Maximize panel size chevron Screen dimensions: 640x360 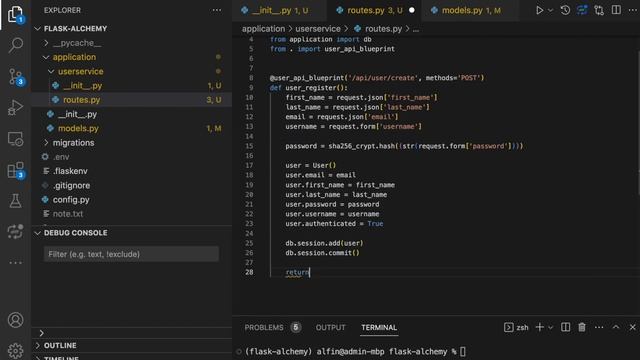coord(616,327)
